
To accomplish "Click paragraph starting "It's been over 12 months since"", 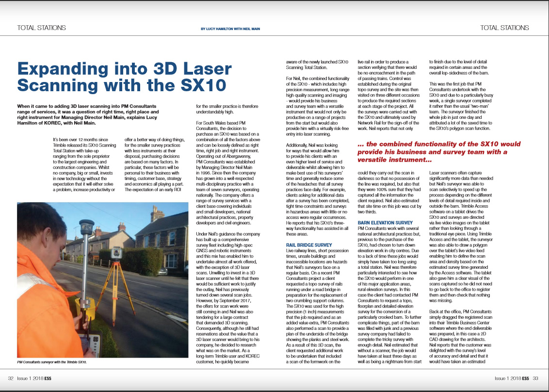I will point(84,164).
